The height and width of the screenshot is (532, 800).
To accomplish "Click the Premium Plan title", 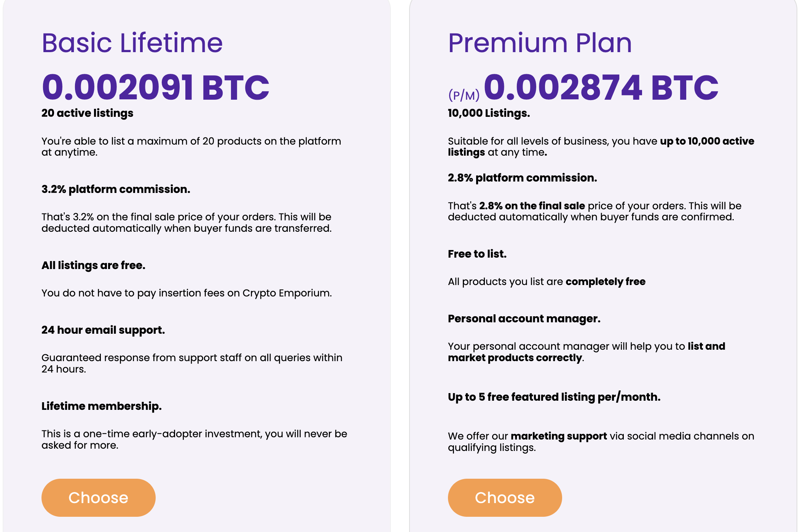I will coord(540,43).
